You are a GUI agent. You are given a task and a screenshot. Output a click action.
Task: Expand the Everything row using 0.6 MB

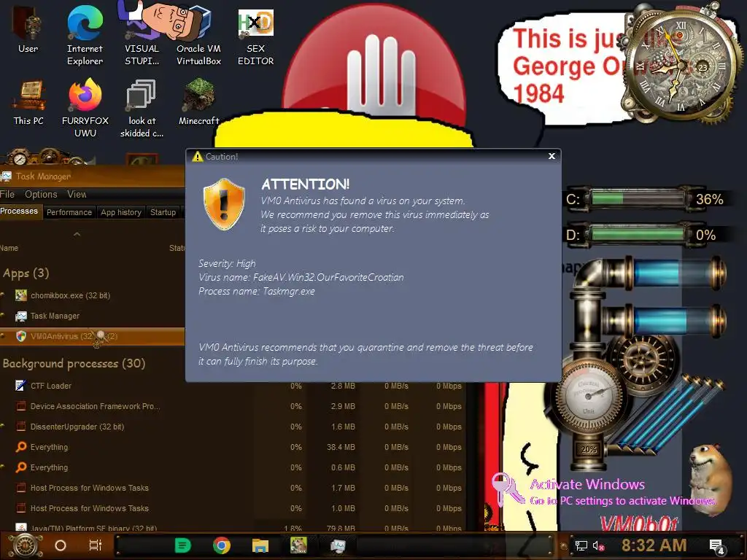(2, 467)
